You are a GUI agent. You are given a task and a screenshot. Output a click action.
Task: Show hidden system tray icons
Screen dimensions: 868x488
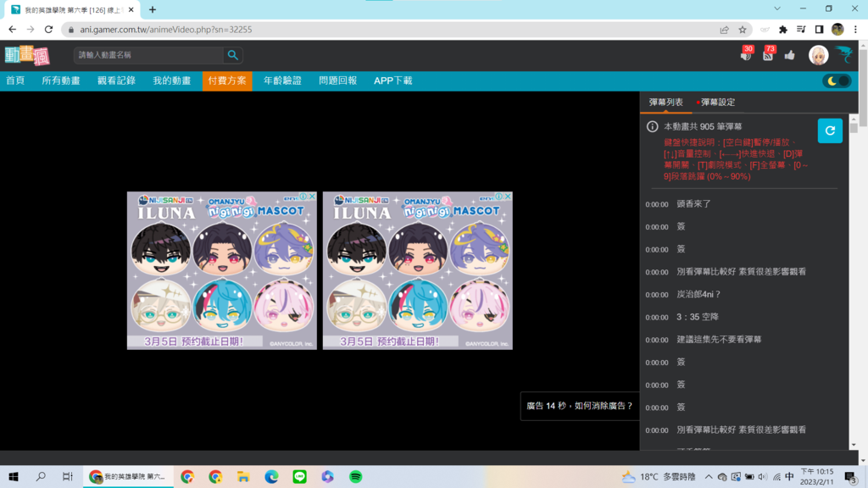click(x=709, y=476)
